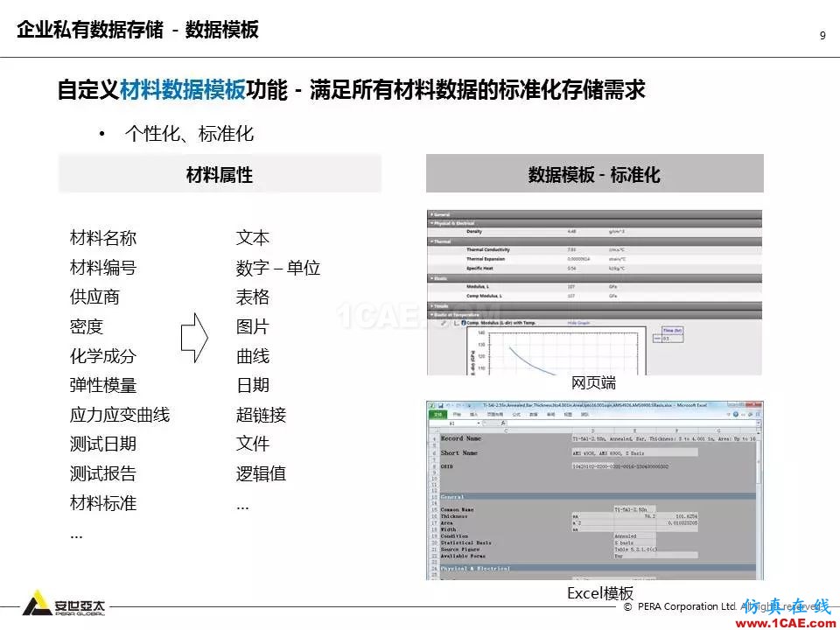This screenshot has width=840, height=630.
Task: Select the Source Figure cell in Excel
Action: point(460,549)
